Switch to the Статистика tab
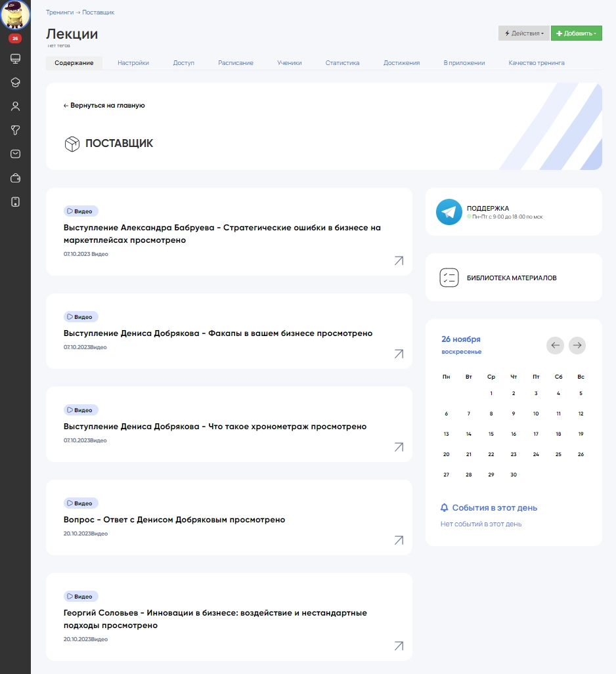Image resolution: width=616 pixels, height=674 pixels. tap(342, 63)
